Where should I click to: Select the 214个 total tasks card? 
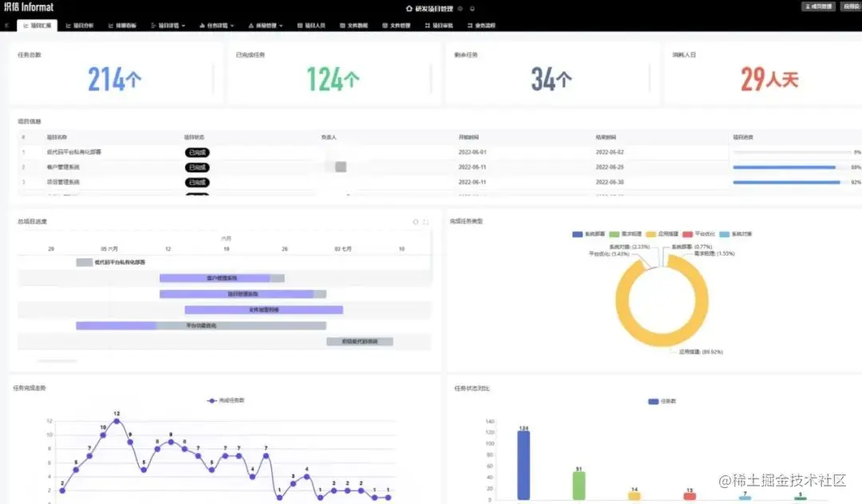(115, 73)
